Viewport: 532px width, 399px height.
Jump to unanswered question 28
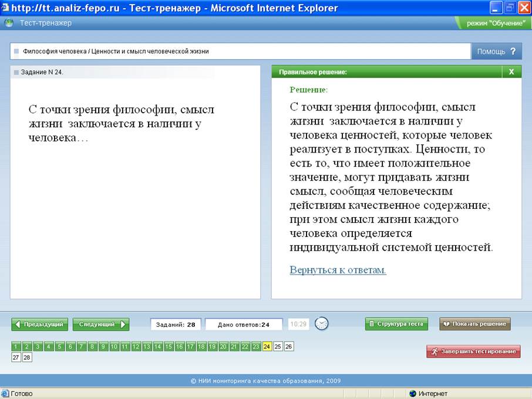[27, 357]
